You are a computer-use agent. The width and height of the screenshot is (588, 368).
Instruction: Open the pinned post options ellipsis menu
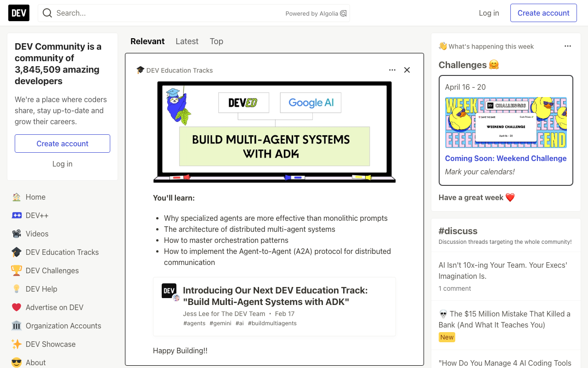(392, 70)
